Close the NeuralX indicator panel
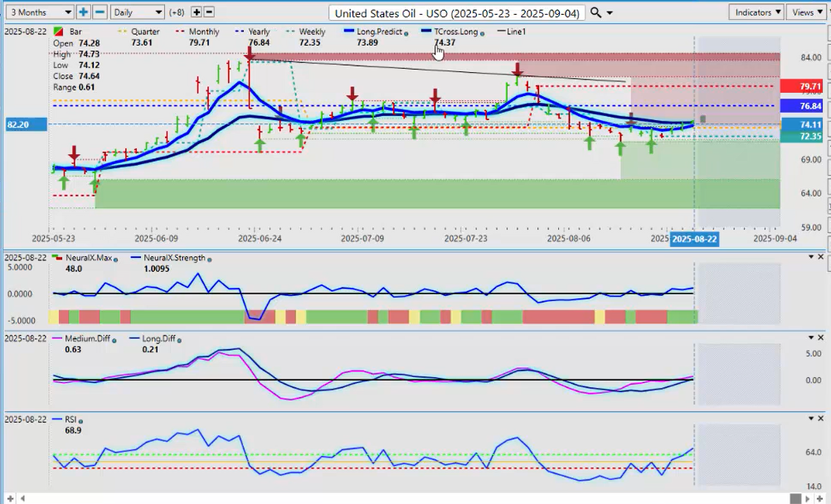This screenshot has width=831, height=504. pyautogui.click(x=822, y=257)
